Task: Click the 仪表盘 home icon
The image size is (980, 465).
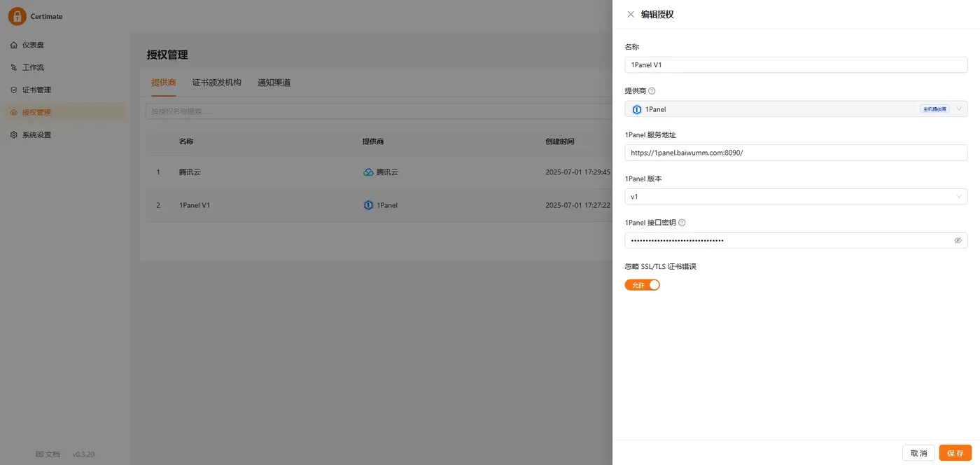Action: coord(14,45)
